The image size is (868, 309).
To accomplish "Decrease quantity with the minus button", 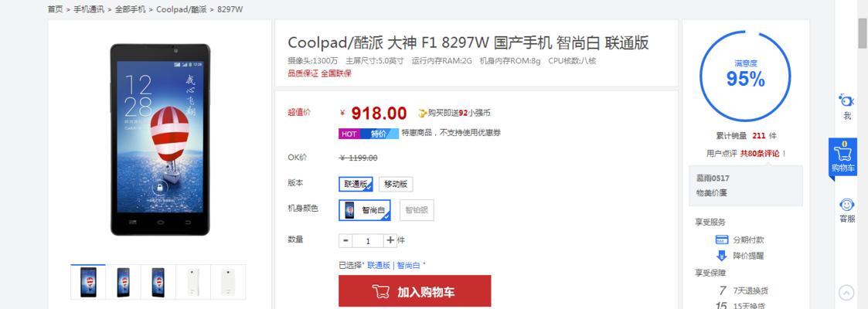I will click(x=345, y=240).
